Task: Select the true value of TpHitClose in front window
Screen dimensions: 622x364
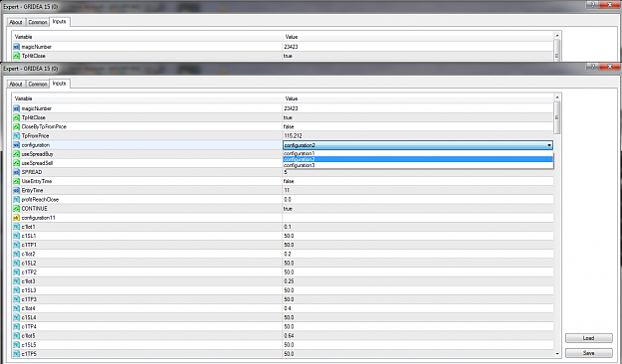Action: tap(288, 117)
